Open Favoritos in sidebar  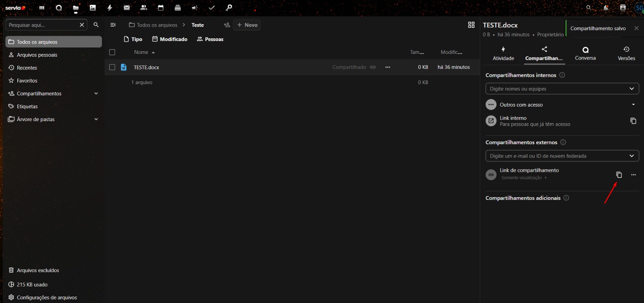tap(54, 80)
